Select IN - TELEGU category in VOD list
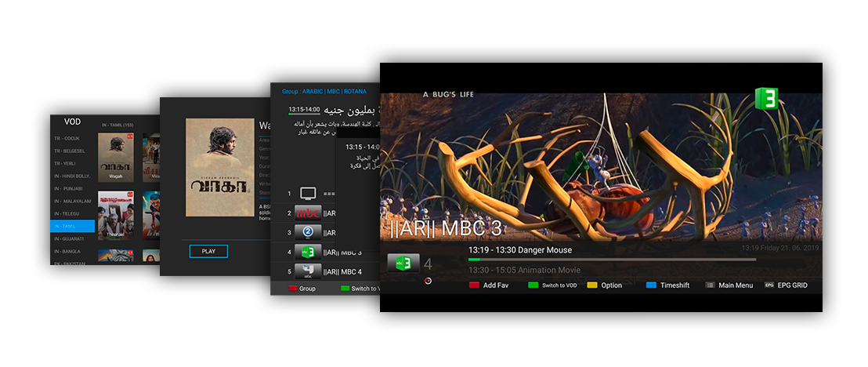This screenshot has width=868, height=367. click(x=73, y=213)
